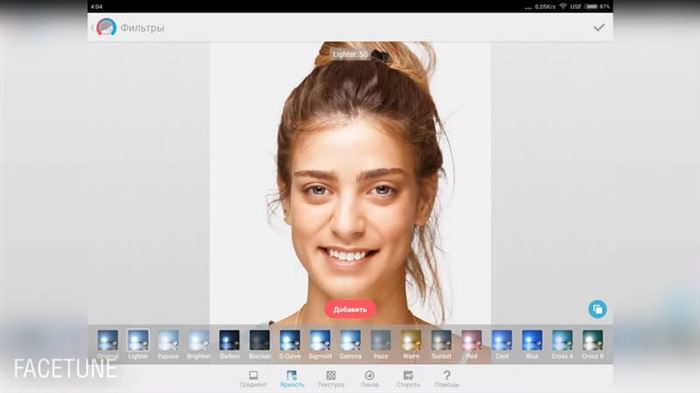
Task: Select the Original filter thumbnail
Action: [x=108, y=340]
